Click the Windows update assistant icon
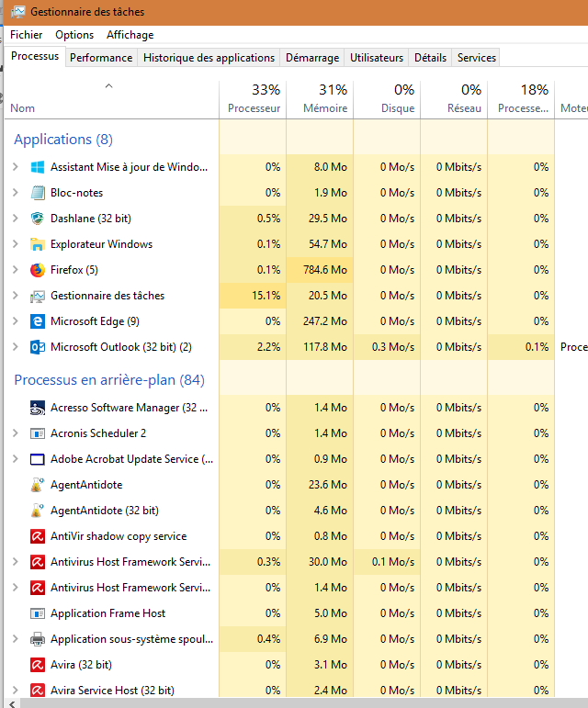 click(x=38, y=167)
